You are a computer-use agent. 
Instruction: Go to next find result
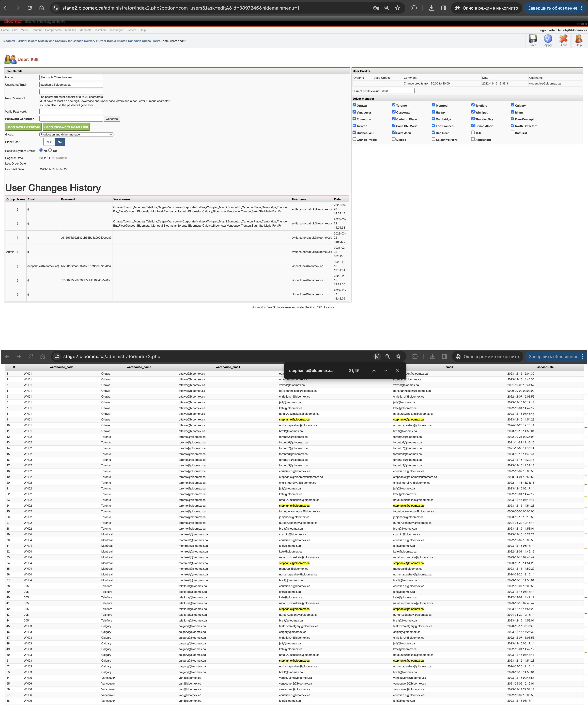(386, 371)
